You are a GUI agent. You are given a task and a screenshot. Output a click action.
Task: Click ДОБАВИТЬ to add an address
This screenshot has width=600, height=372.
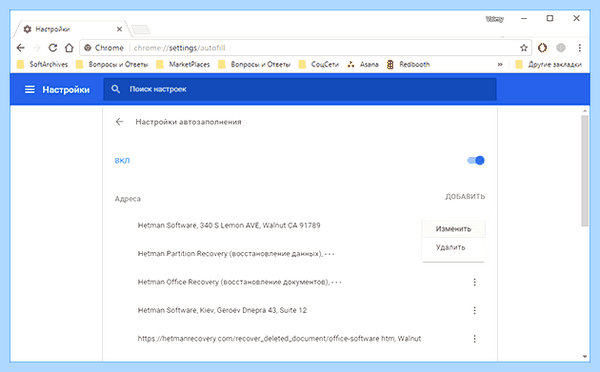pyautogui.click(x=465, y=196)
